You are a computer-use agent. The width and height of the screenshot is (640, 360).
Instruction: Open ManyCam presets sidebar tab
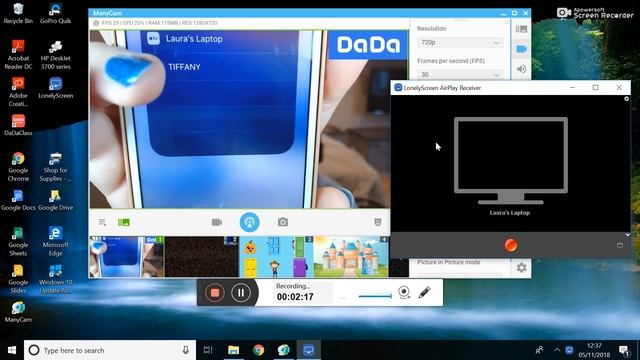(x=521, y=29)
